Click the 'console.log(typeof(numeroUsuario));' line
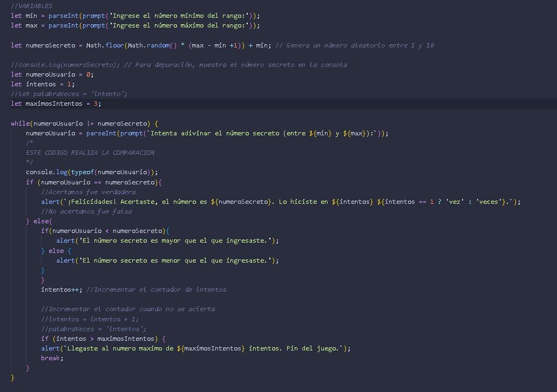Image resolution: width=557 pixels, height=392 pixels. 92,172
